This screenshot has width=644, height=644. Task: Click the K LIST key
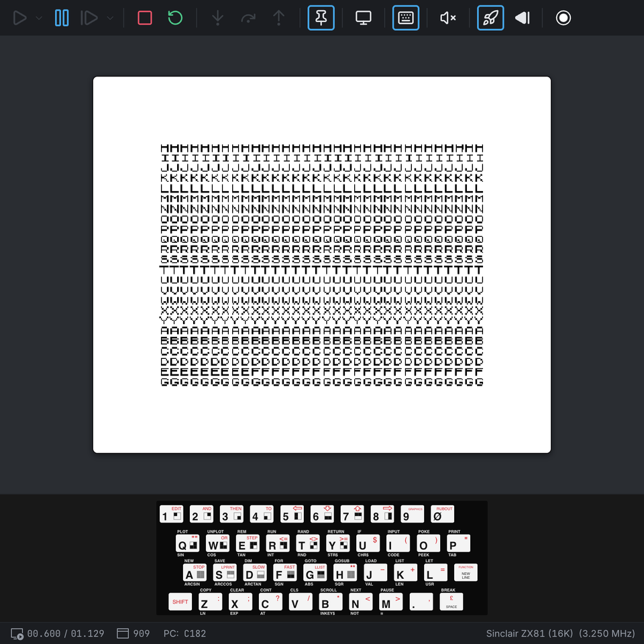[405, 572]
